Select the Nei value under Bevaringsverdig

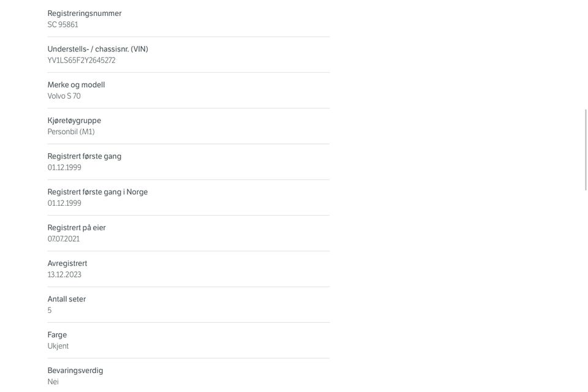(53, 382)
